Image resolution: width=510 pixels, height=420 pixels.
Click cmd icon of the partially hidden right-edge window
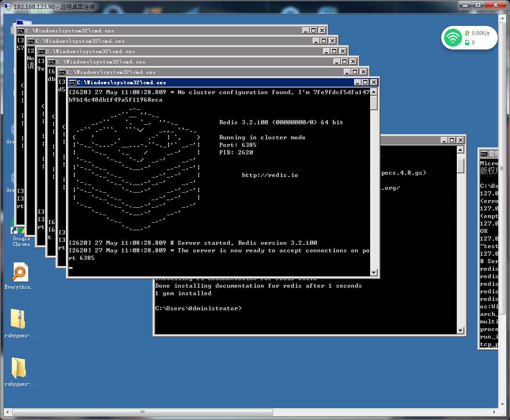(x=484, y=154)
